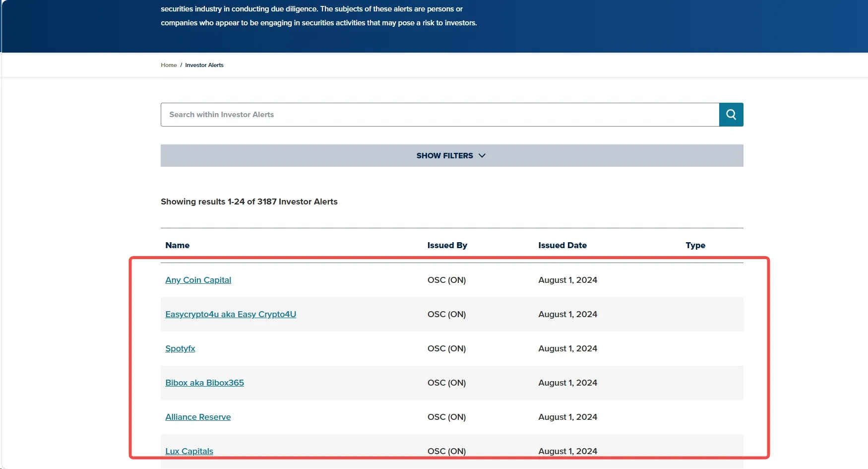Click issued date in Any Coin Capital row
The image size is (868, 469).
pos(568,280)
